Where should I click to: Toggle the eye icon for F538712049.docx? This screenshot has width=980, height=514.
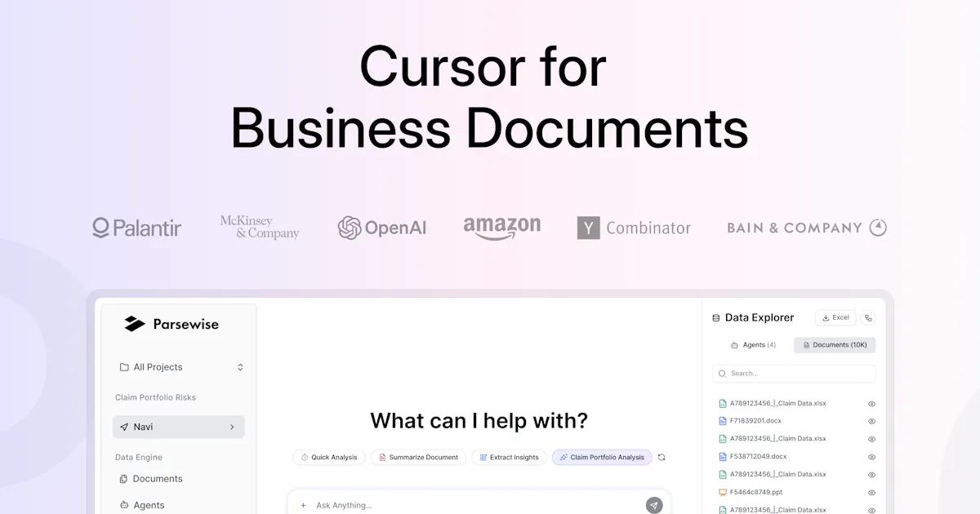pos(871,458)
